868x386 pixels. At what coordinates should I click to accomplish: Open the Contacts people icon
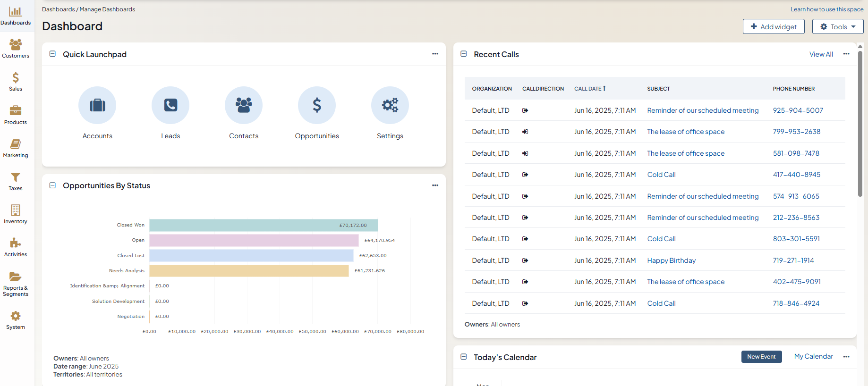244,105
